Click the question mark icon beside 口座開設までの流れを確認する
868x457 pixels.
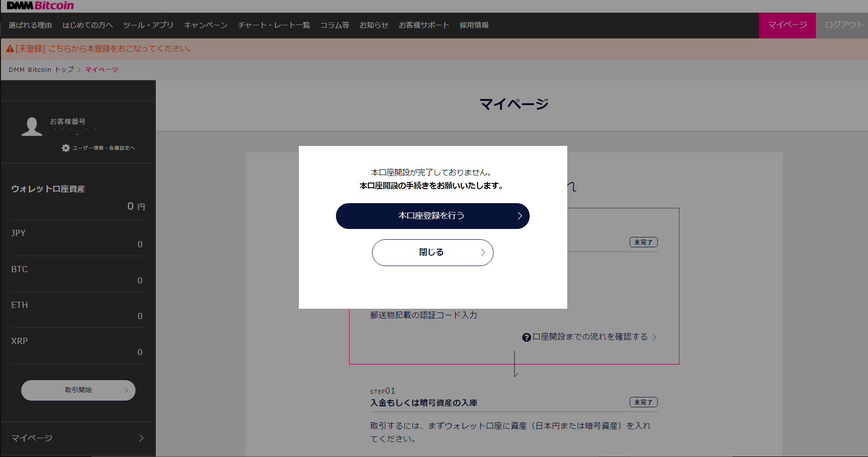[526, 337]
